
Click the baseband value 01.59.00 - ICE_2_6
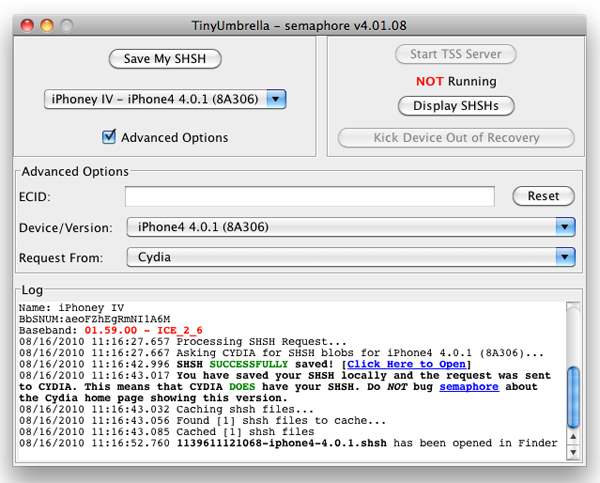[143, 330]
